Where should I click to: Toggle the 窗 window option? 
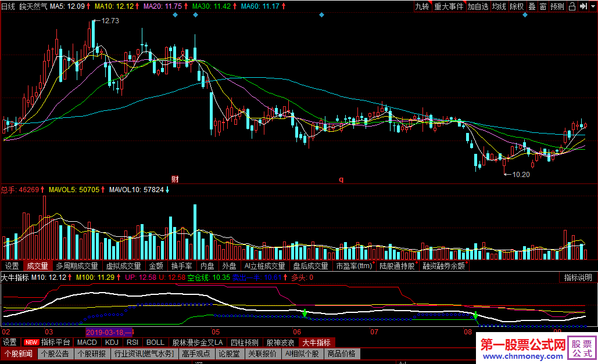coord(543,6)
